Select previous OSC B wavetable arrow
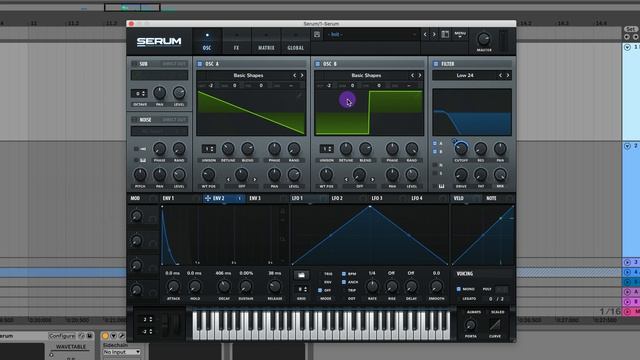The width and height of the screenshot is (640, 360). (x=412, y=76)
